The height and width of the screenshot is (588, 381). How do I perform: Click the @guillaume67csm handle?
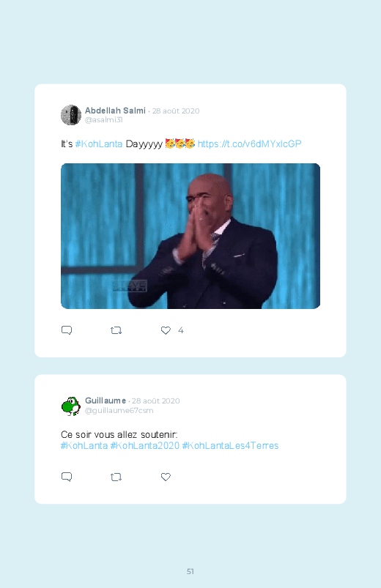tap(119, 411)
